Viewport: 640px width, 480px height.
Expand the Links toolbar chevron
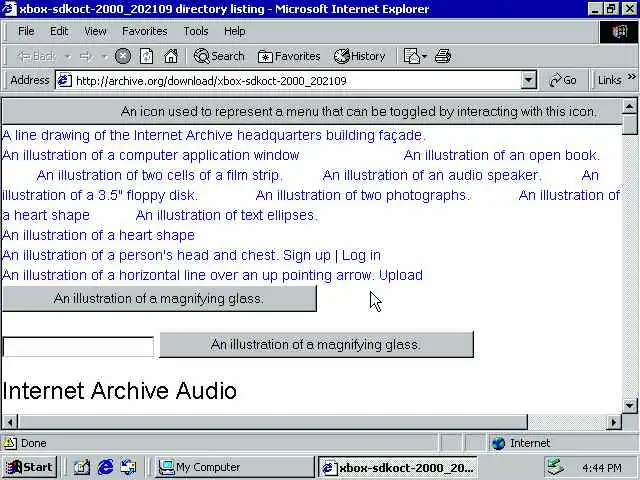click(631, 77)
